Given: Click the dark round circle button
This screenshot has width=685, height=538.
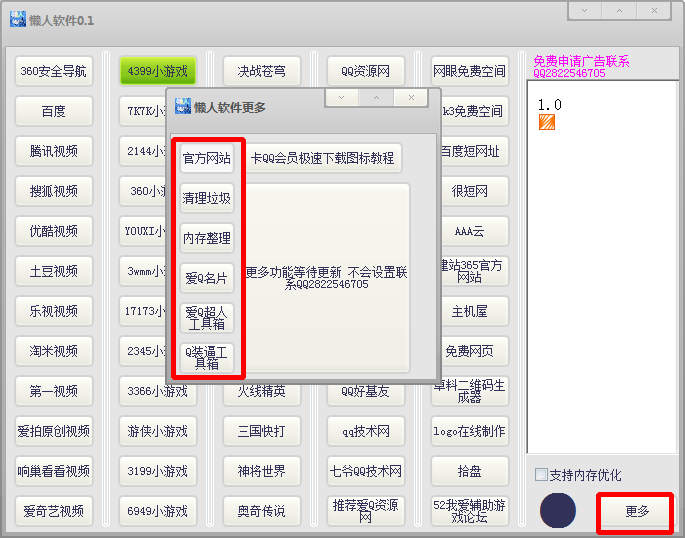Looking at the screenshot, I should tap(558, 510).
